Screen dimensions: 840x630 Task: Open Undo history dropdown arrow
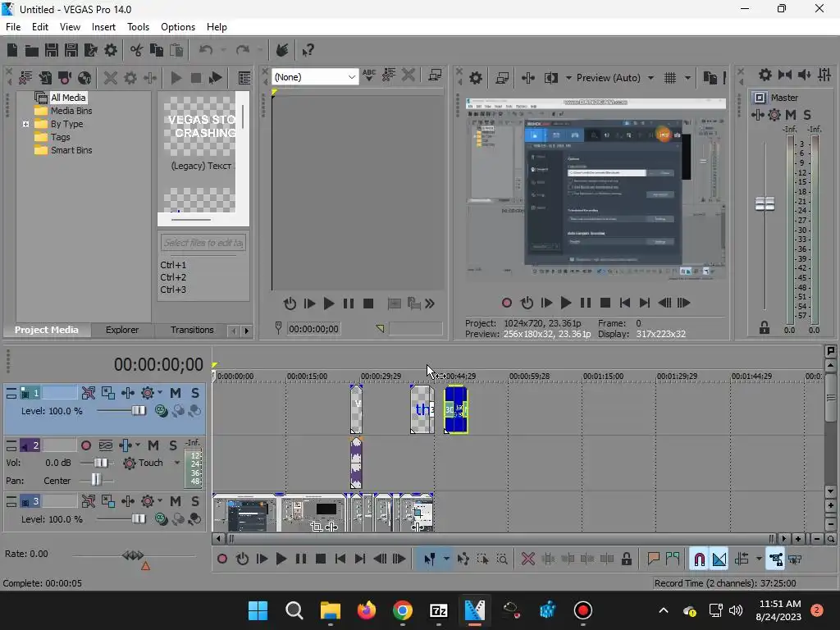point(223,50)
